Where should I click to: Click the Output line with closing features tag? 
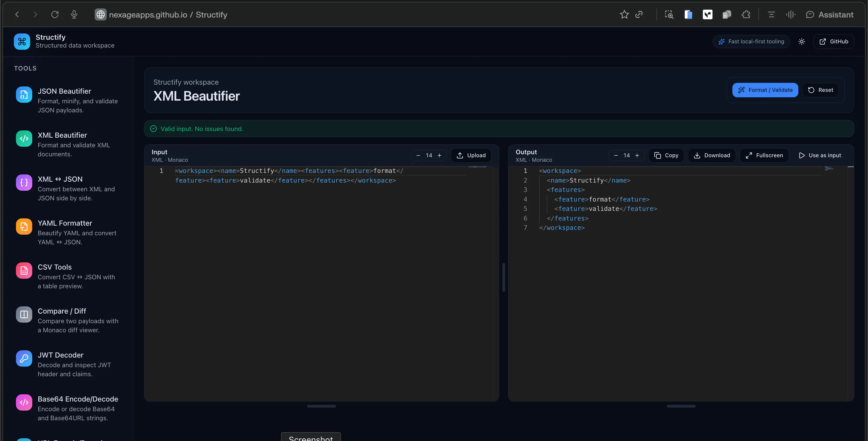[x=568, y=218]
